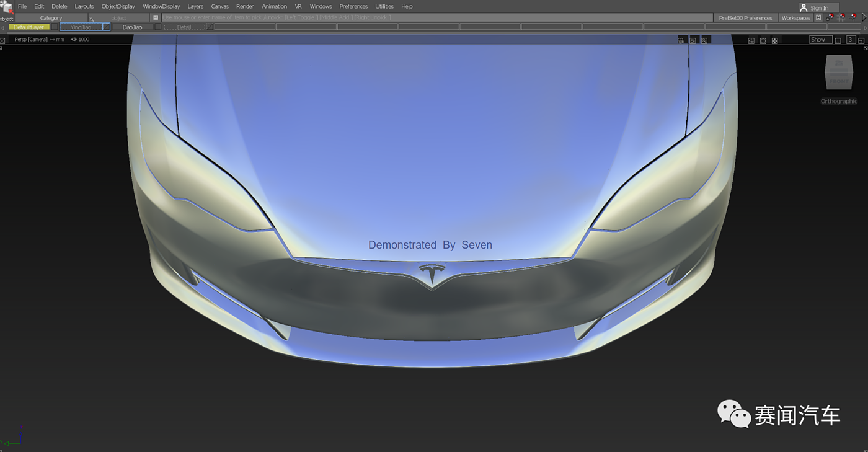Viewport: 868px width, 452px height.
Task: Click the Sign In button
Action: point(818,8)
